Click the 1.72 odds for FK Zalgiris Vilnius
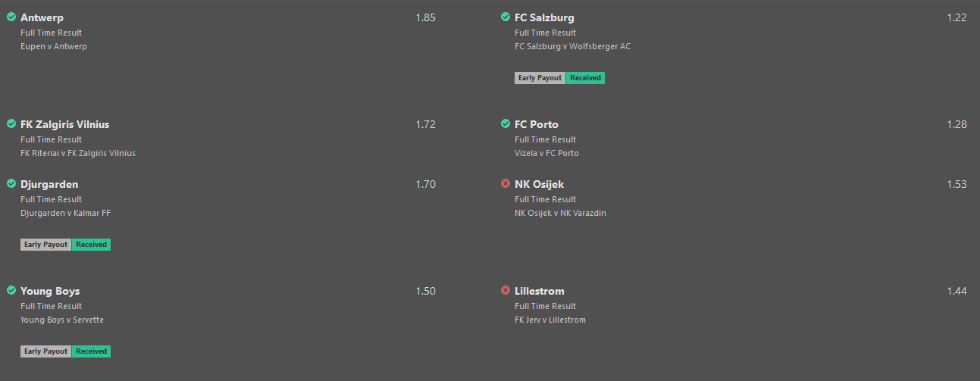Viewport: 980px width, 381px height. pyautogui.click(x=426, y=124)
